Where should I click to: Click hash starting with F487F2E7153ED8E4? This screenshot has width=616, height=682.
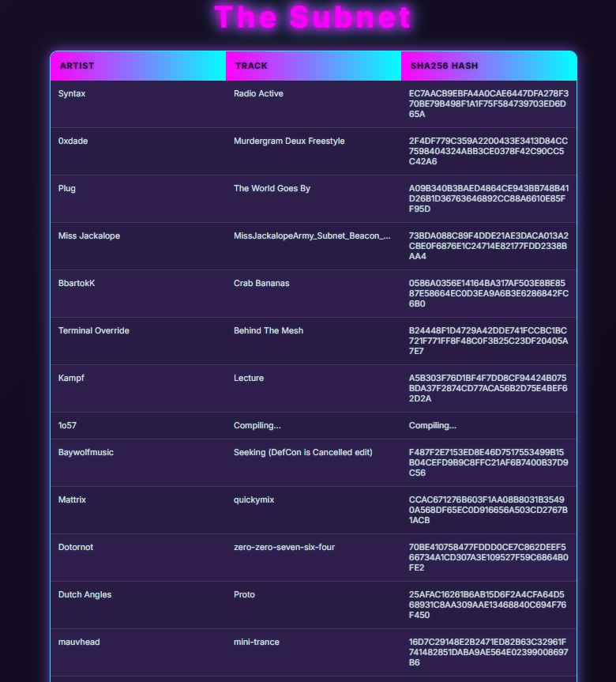tap(489, 463)
